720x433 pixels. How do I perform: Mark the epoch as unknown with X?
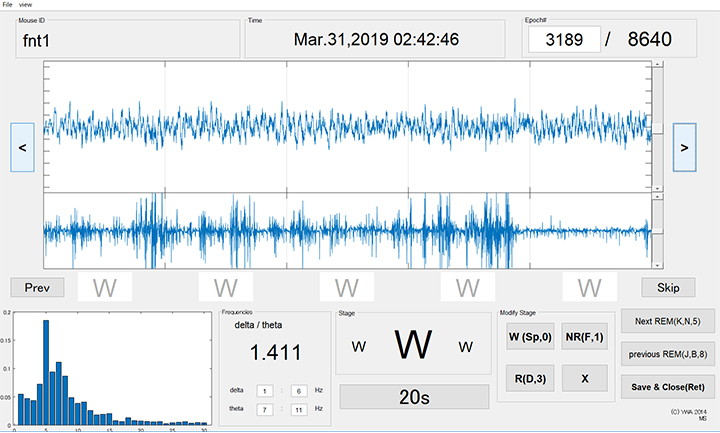[x=584, y=377]
